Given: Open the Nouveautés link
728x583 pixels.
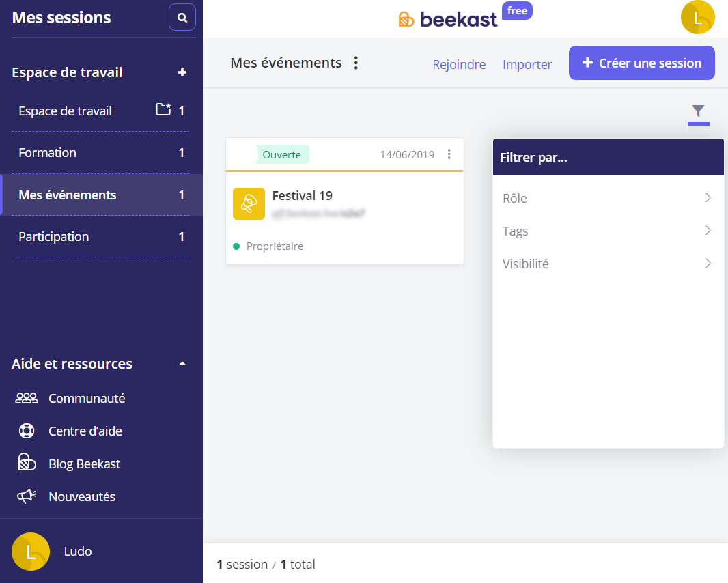Looking at the screenshot, I should pyautogui.click(x=82, y=497).
